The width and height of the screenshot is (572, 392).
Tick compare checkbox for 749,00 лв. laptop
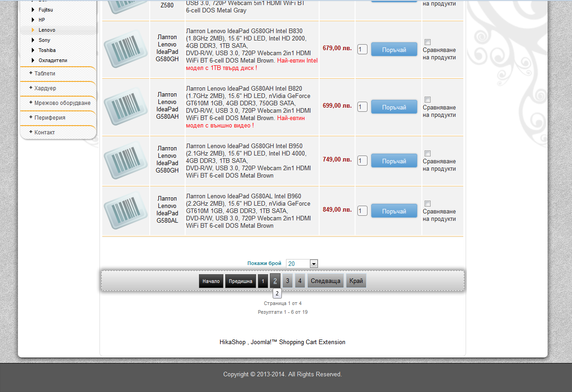pos(427,153)
